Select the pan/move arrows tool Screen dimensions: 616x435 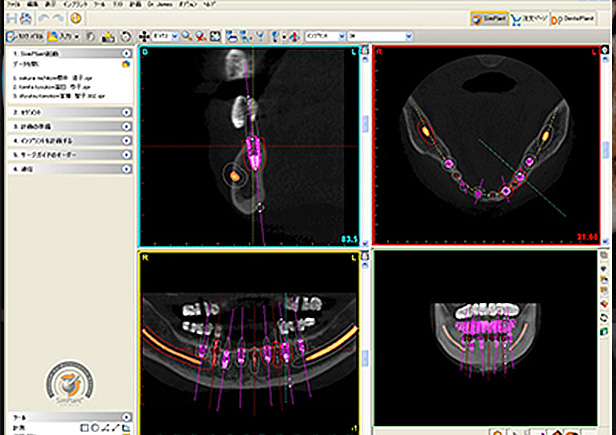pyautogui.click(x=143, y=36)
